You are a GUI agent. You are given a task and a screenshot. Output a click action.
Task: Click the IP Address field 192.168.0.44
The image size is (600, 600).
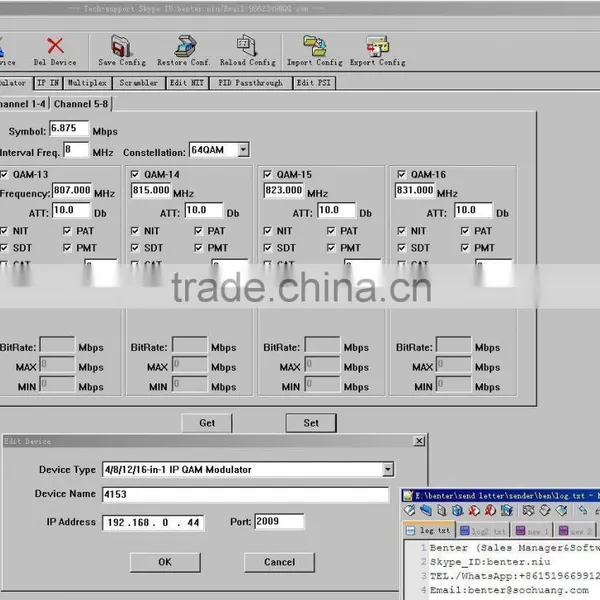153,523
